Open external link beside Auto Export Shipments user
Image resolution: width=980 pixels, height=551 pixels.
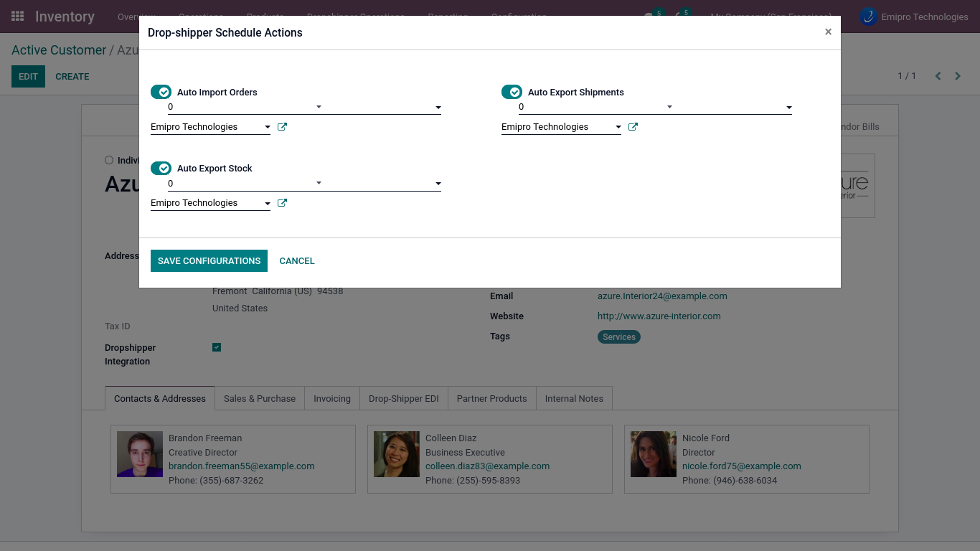633,127
